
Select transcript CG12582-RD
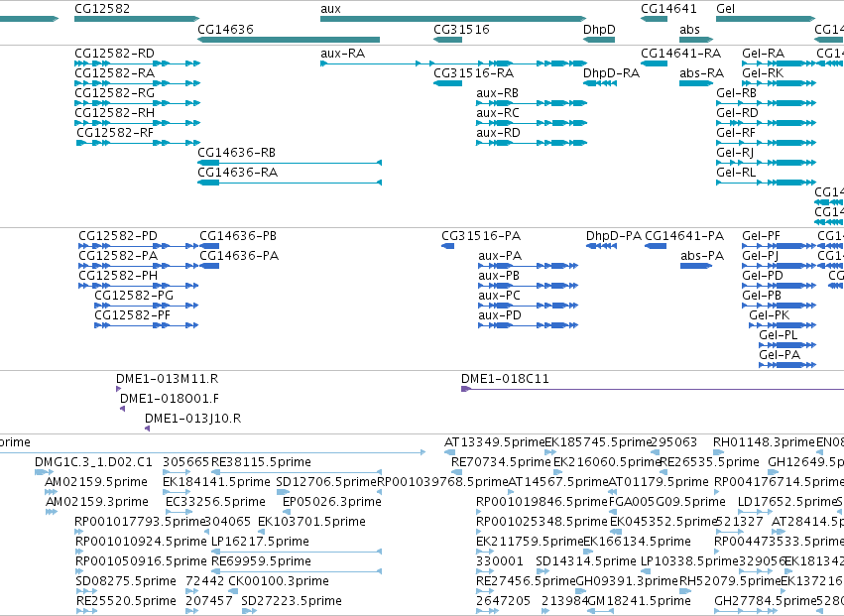tap(137, 63)
